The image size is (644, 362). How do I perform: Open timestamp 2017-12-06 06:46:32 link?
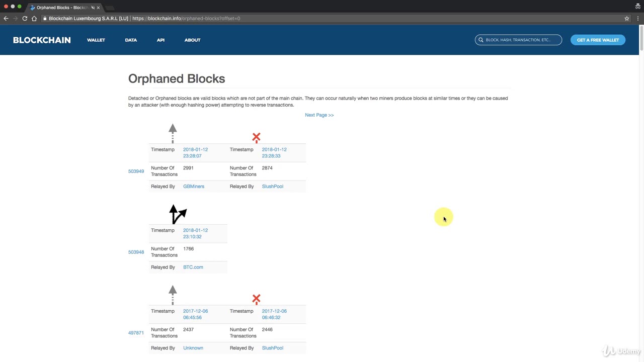click(x=274, y=314)
